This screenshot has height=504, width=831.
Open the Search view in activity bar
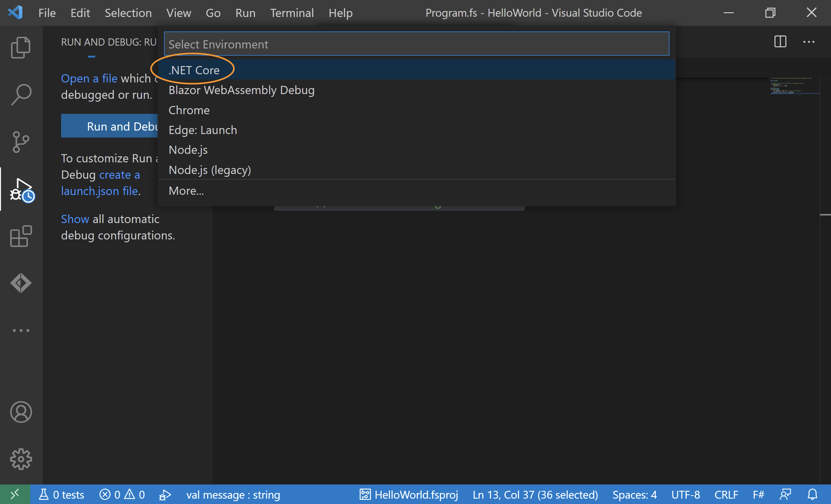(x=21, y=95)
